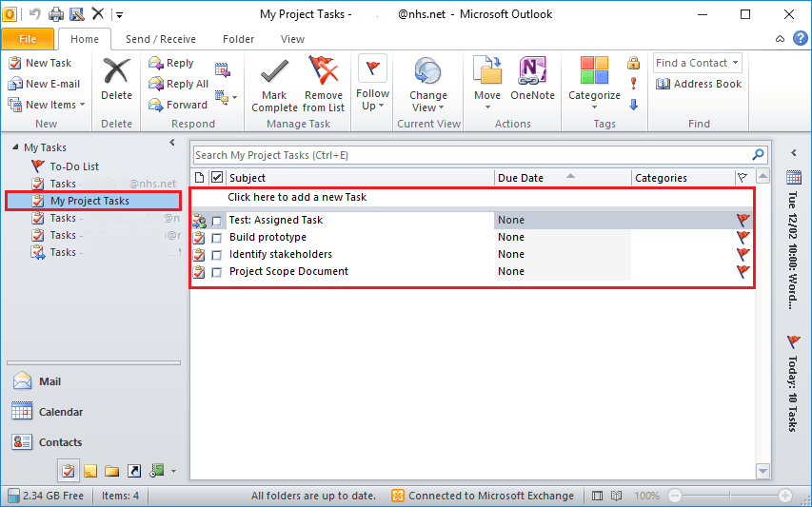This screenshot has height=507, width=812.
Task: Check off Identify stakeholders checkbox
Action: 217,255
